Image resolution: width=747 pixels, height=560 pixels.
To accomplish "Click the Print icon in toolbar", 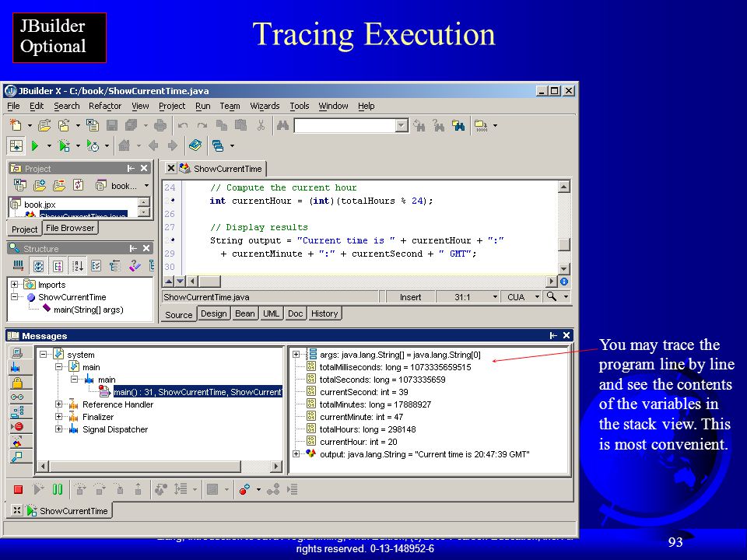I will 160,125.
